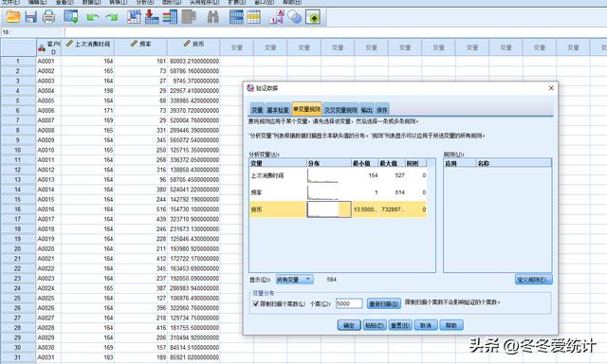607x364 pixels.
Task: Click the 重新扫描 button
Action: click(383, 303)
